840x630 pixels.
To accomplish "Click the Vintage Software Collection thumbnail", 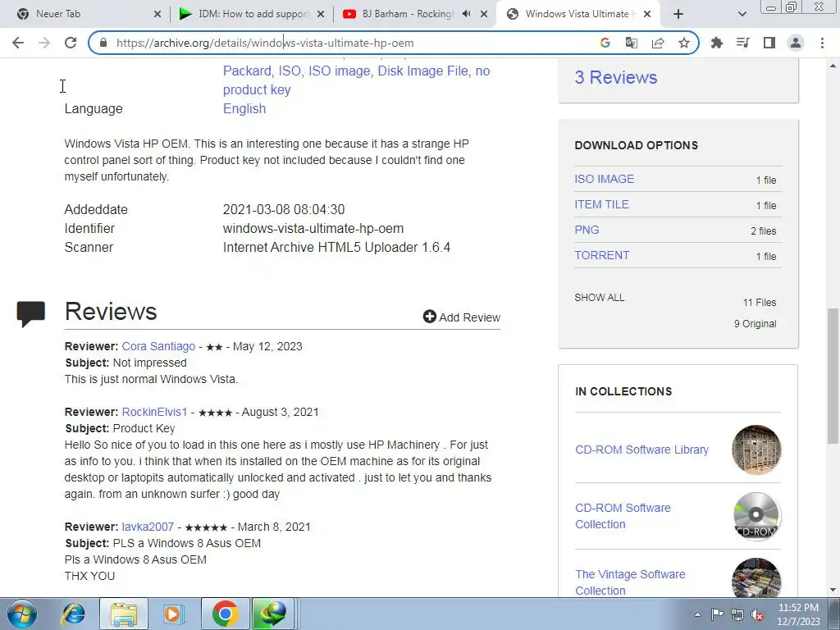I will pos(756,578).
